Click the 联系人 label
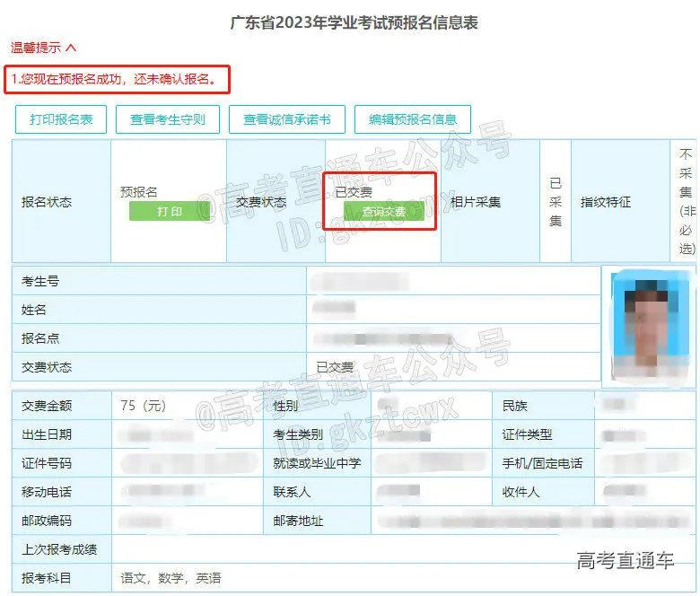This screenshot has height=596, width=700. click(292, 492)
